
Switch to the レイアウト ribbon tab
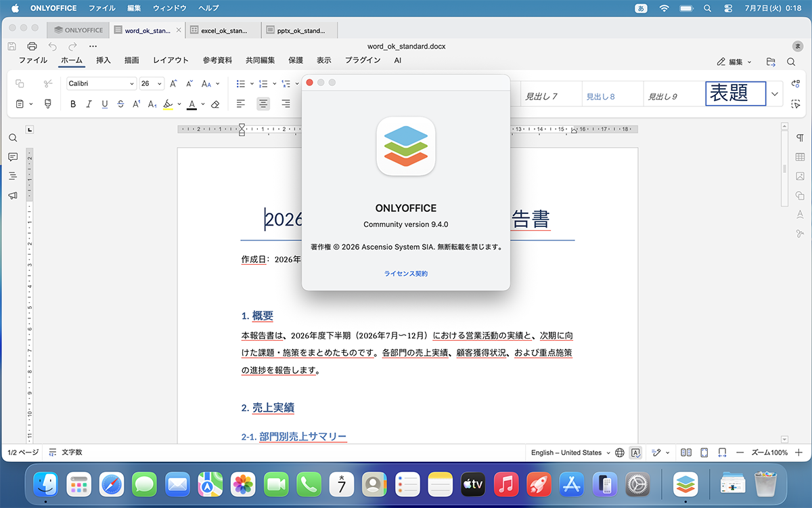coord(171,60)
